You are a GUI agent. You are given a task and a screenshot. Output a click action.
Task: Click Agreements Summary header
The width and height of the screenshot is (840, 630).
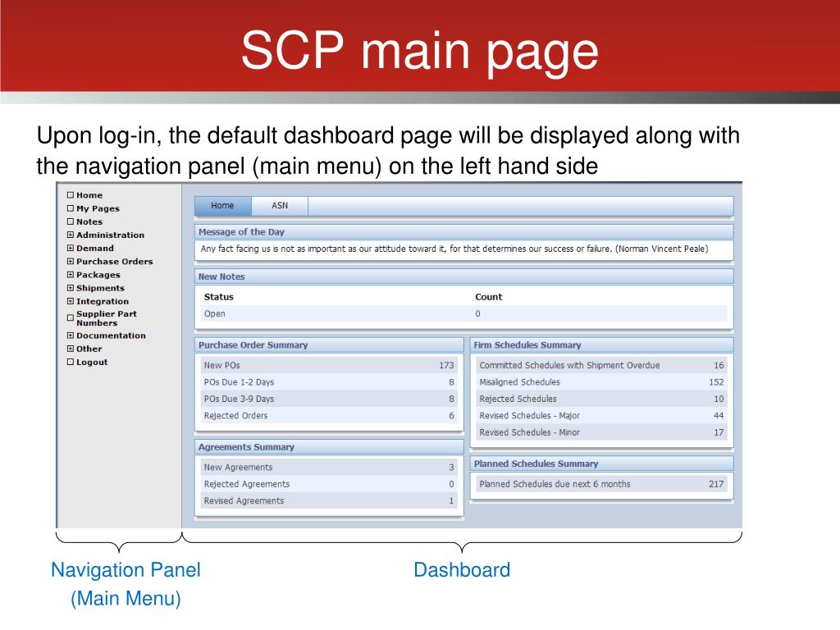[329, 447]
